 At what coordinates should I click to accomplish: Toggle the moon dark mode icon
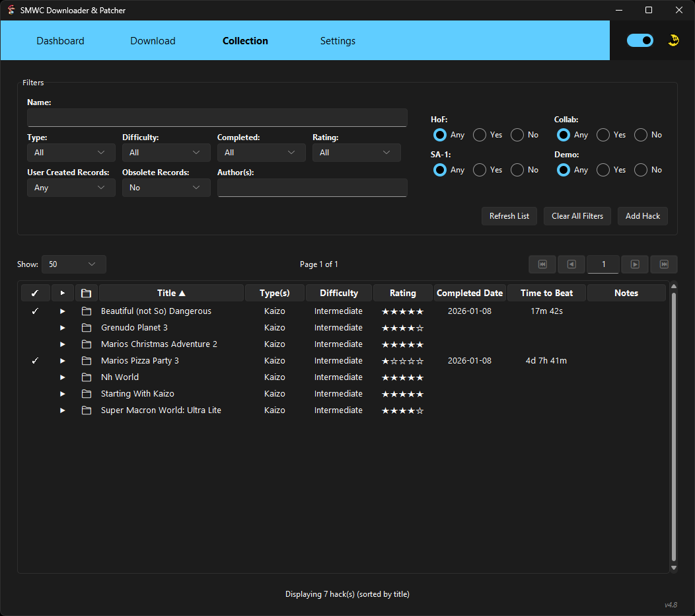click(x=673, y=40)
